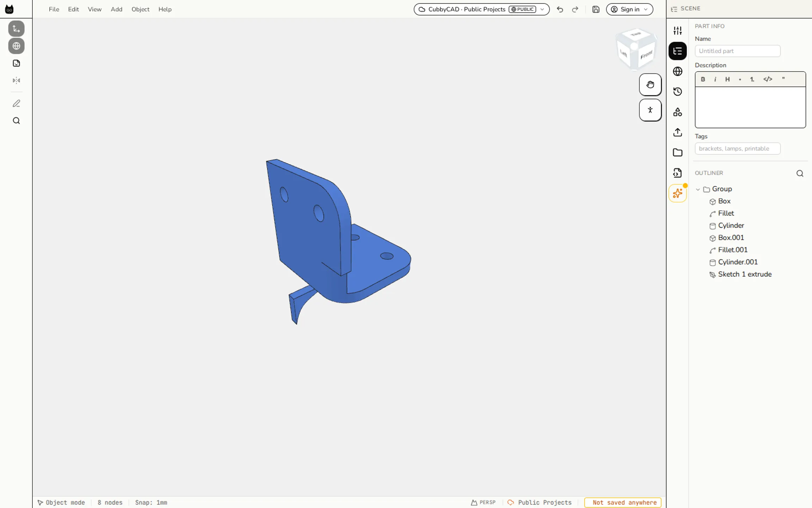Select the Fillet node in outliner
Screen dimensions: 812x508
pos(726,213)
